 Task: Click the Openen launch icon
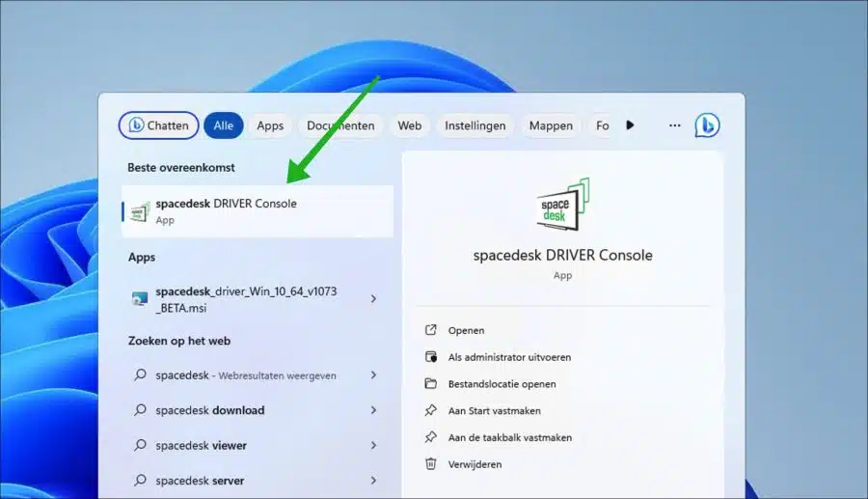coord(431,330)
